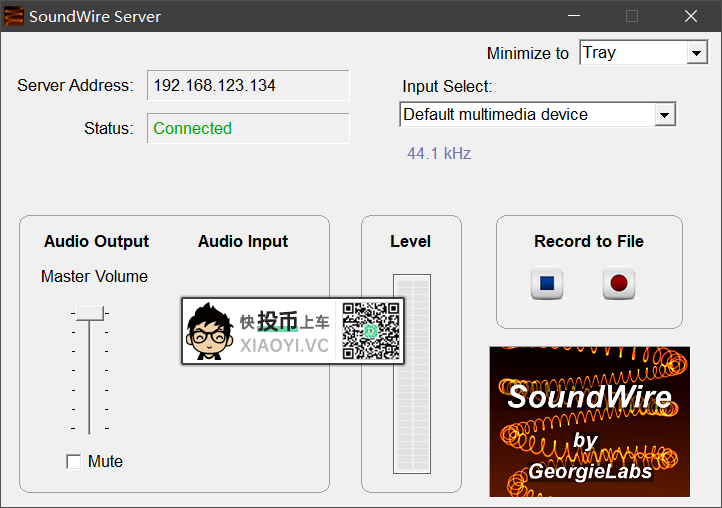Click the SoundWire by GeorgieLabs logo
Screen dimensions: 722x508
tap(589, 421)
